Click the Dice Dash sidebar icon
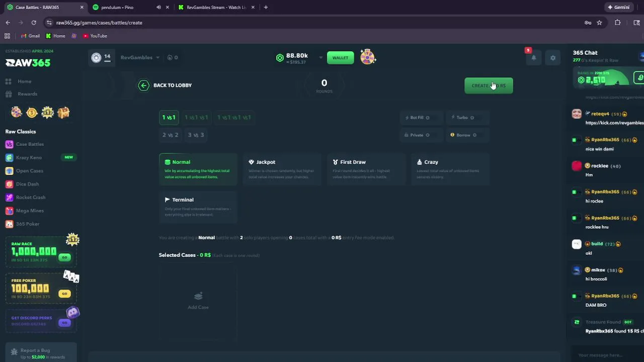The height and width of the screenshot is (362, 644). [9, 184]
